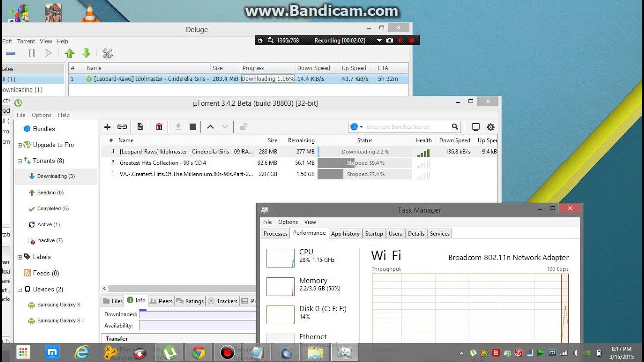Expand the Upgrade to Pro node
Screen dimensions: 644x362
20,145
